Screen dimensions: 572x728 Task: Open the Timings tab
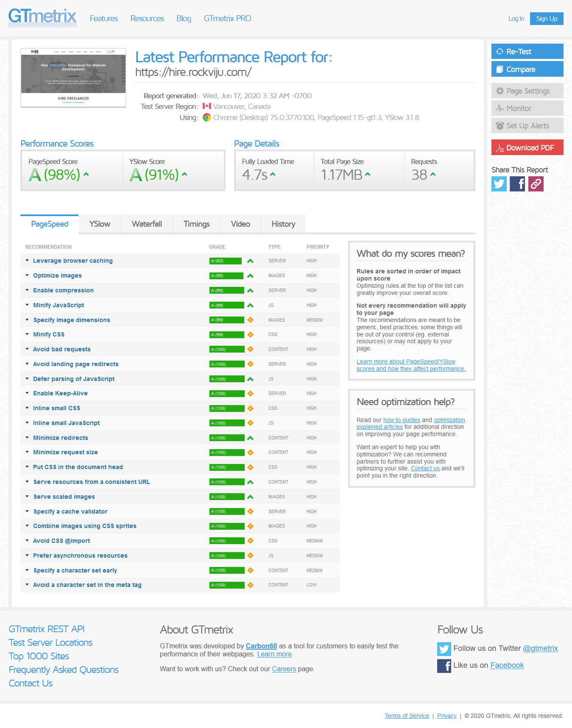(196, 224)
